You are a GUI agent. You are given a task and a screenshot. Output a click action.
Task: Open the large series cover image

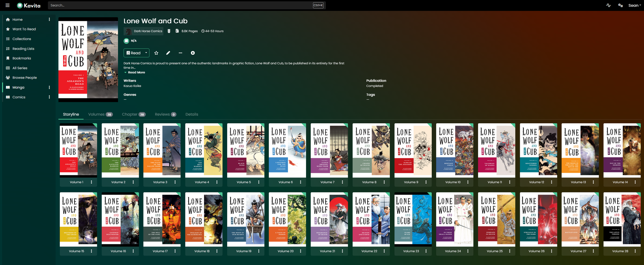(88, 60)
